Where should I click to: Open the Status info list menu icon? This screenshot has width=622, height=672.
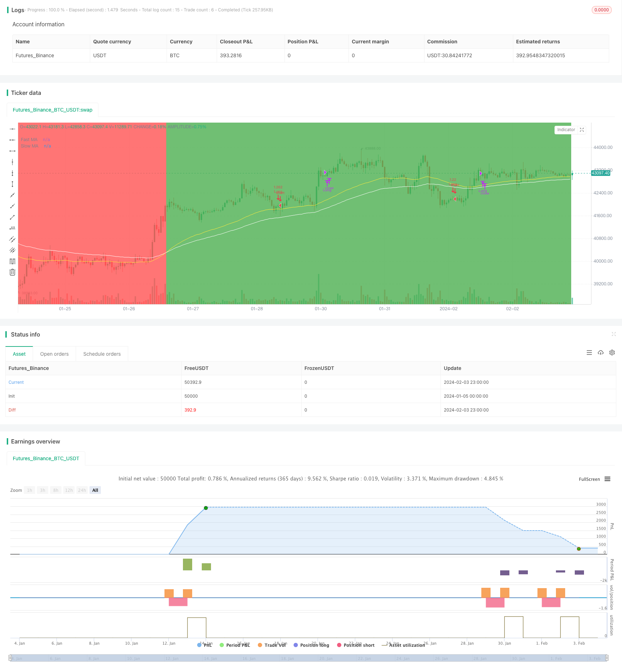tap(589, 353)
